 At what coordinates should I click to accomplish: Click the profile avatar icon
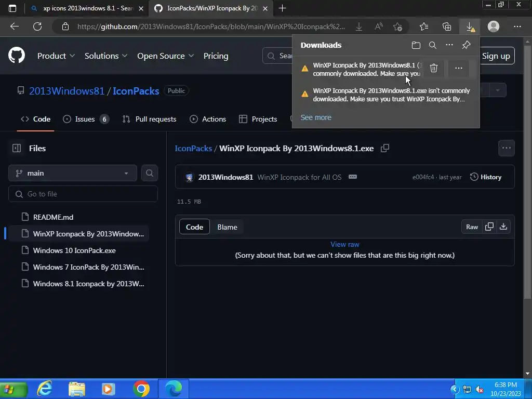click(494, 26)
